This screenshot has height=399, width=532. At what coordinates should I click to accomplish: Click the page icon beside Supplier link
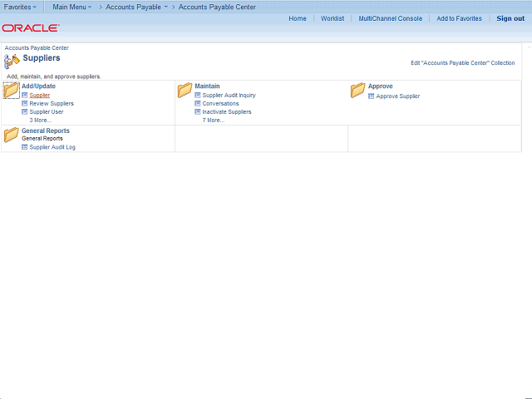point(24,95)
